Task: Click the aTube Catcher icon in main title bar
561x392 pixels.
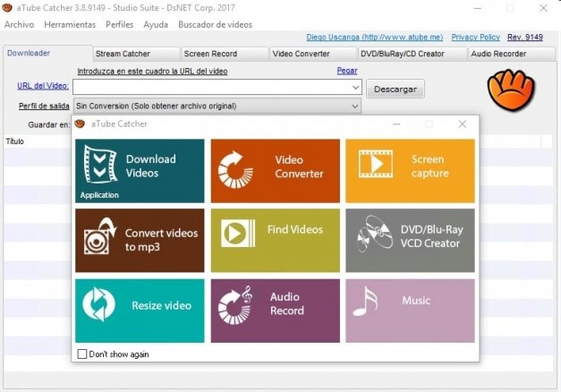Action: point(7,7)
